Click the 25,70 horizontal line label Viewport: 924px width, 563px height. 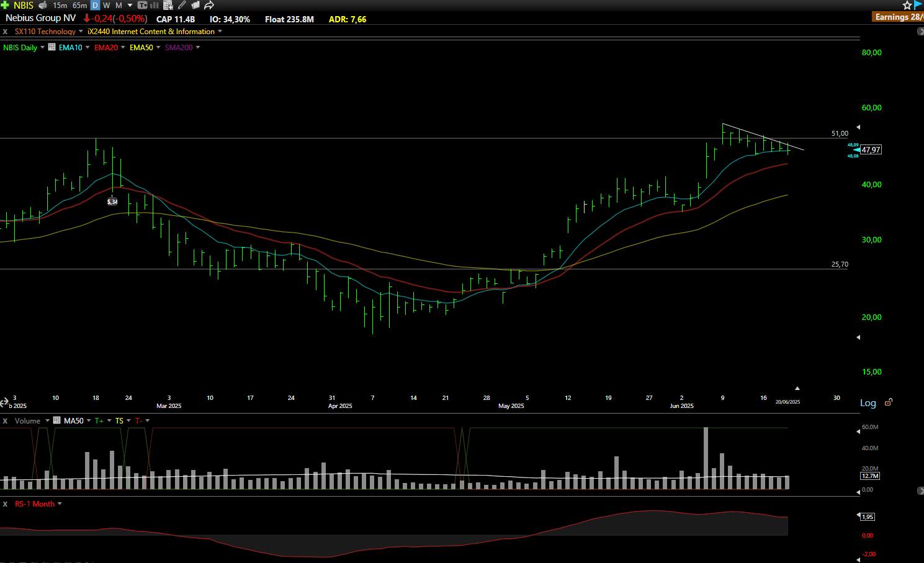pyautogui.click(x=840, y=264)
